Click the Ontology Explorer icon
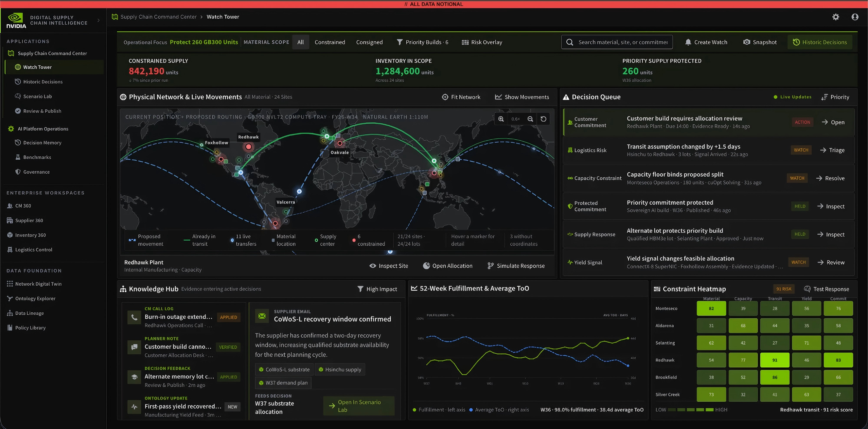 pos(10,299)
